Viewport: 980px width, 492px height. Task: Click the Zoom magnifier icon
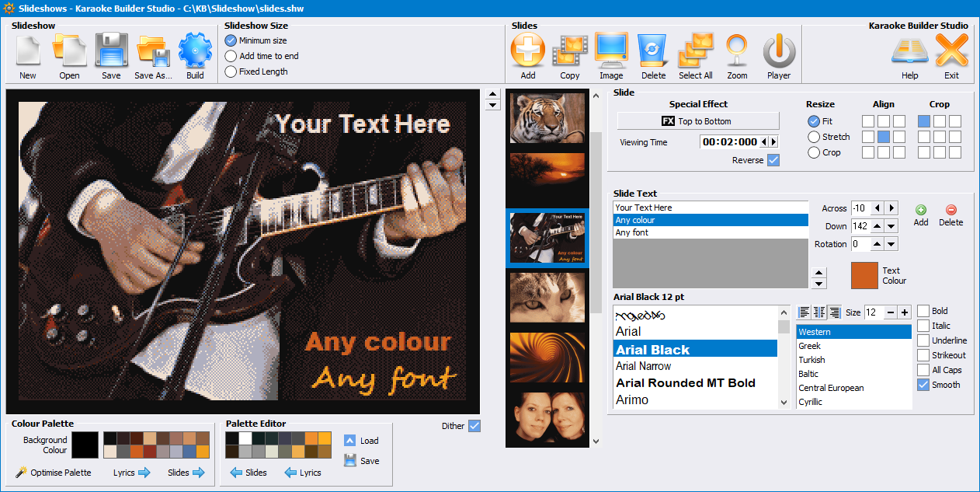tap(737, 52)
